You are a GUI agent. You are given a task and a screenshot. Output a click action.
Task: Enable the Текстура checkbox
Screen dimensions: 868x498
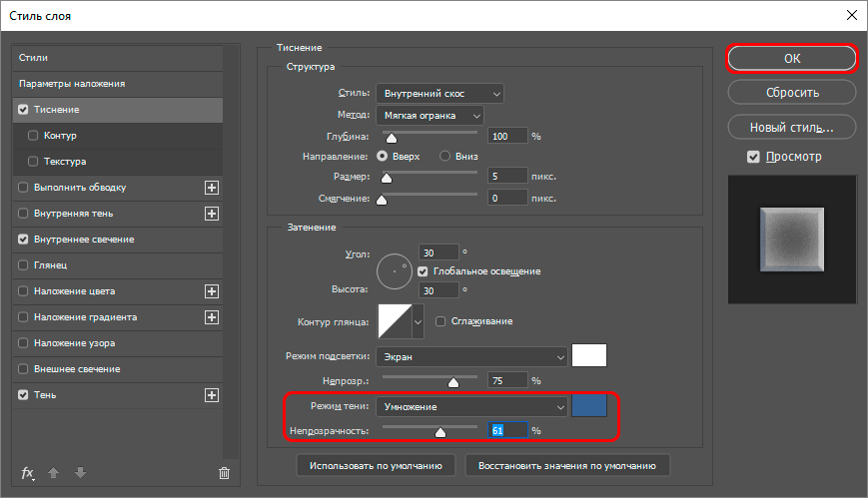(x=33, y=162)
